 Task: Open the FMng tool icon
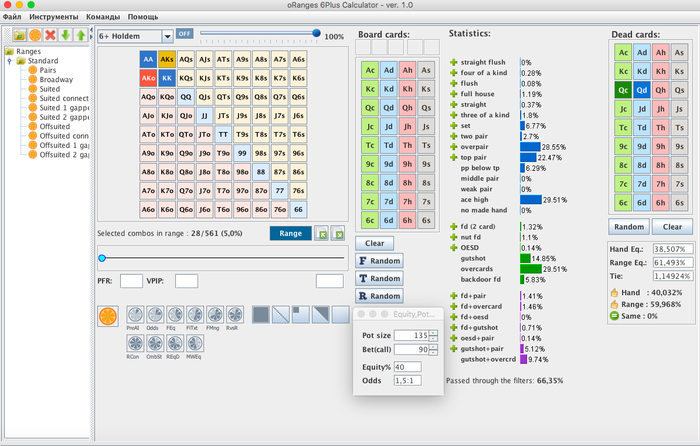click(x=215, y=315)
